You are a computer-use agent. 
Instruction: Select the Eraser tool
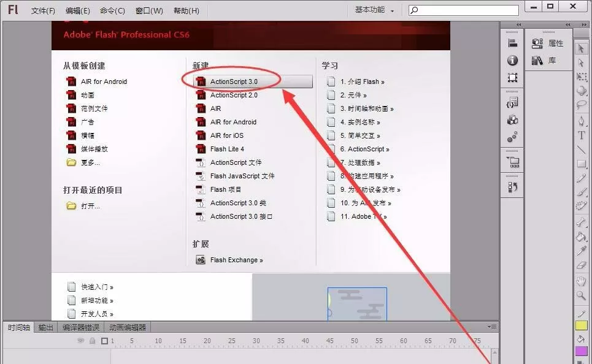tap(582, 265)
